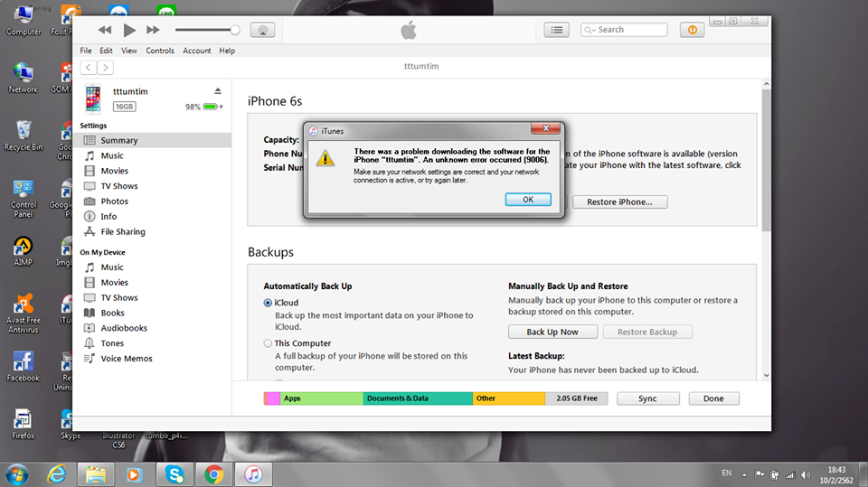This screenshot has height=487, width=868.
Task: Open the AirPlay output icon
Action: [x=262, y=30]
